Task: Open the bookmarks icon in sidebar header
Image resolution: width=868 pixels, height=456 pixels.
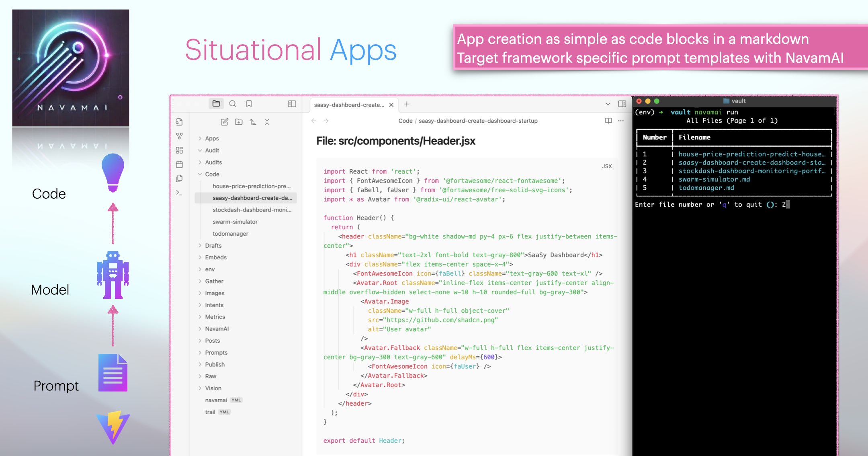Action: point(249,104)
